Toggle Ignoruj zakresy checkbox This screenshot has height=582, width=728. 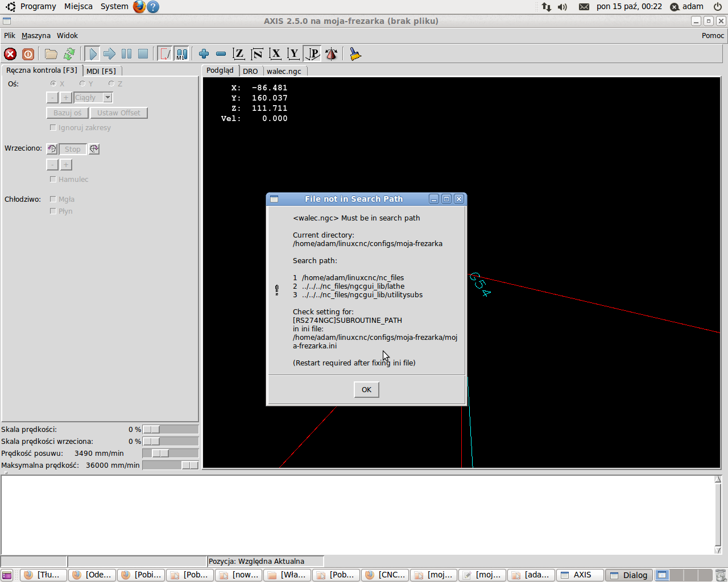coord(53,128)
